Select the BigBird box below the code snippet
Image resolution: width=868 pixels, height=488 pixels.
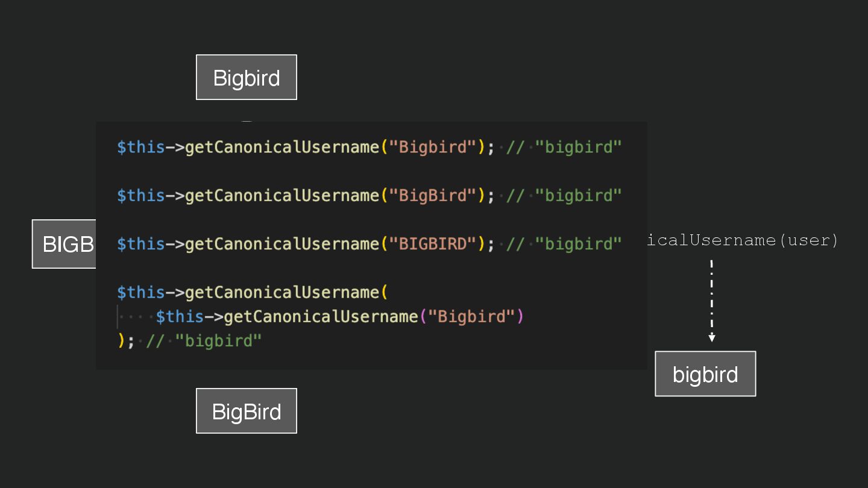(x=247, y=411)
